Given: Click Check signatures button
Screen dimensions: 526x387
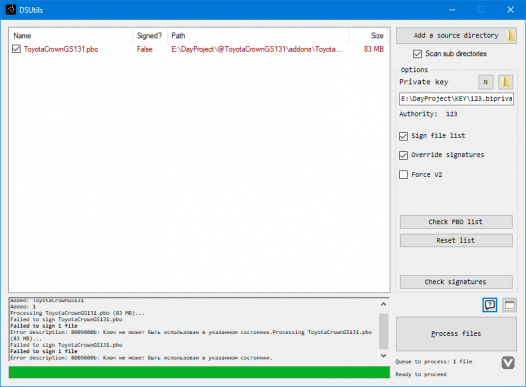Looking at the screenshot, I should 456,282.
